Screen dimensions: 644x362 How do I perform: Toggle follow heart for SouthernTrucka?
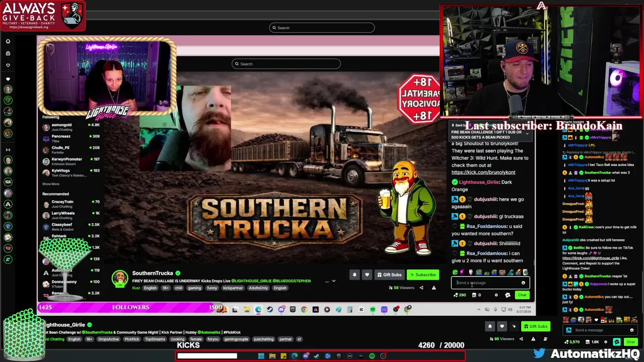click(367, 275)
